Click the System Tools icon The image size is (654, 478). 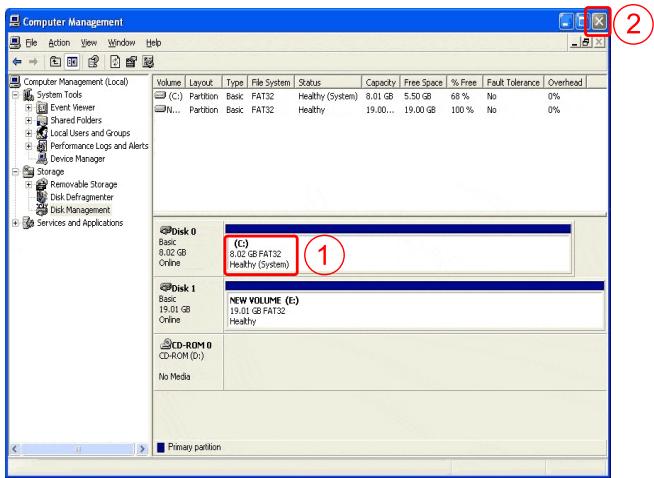tap(28, 95)
